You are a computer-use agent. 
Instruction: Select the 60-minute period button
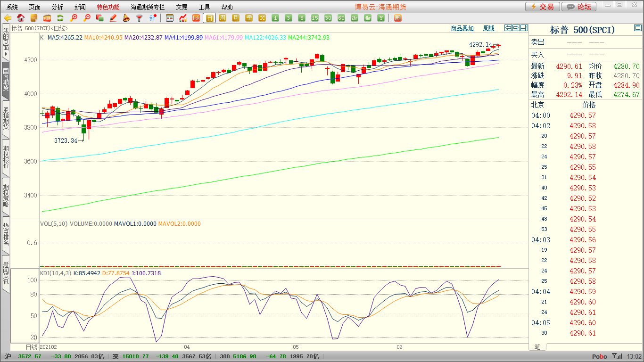(341, 18)
